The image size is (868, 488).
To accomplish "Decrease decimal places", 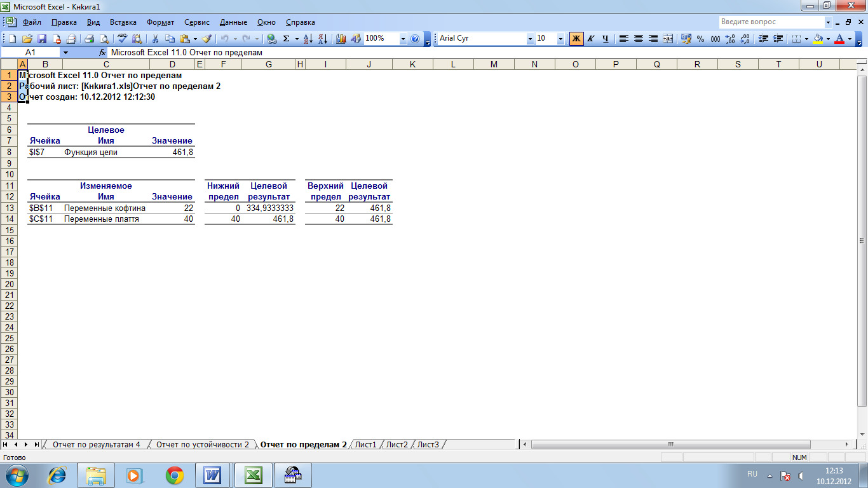I will pos(745,39).
